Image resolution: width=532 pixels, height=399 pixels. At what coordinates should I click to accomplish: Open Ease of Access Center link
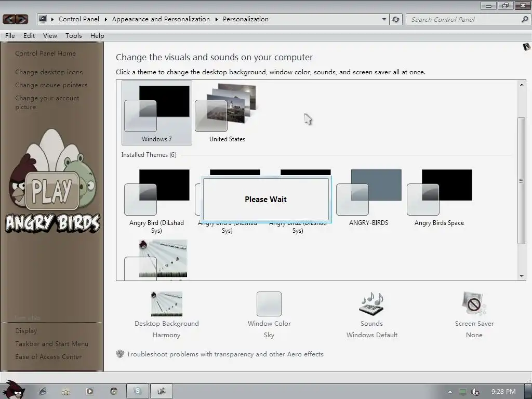[48, 356]
